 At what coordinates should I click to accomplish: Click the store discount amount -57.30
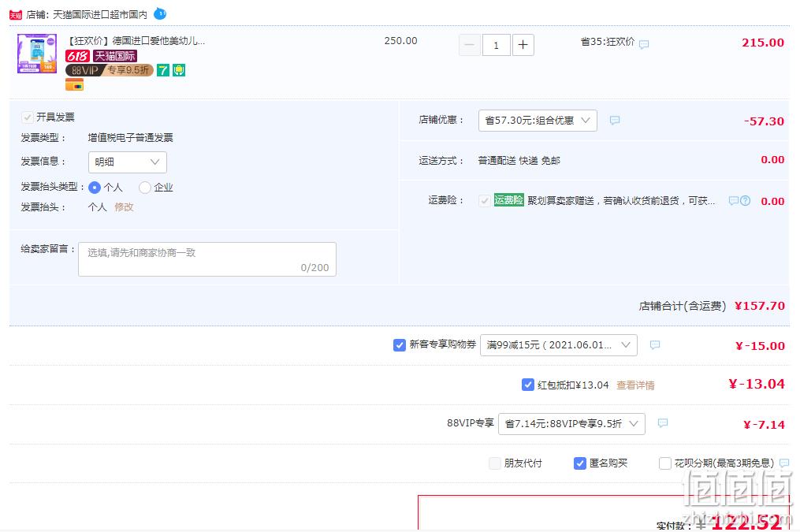pyautogui.click(x=764, y=121)
